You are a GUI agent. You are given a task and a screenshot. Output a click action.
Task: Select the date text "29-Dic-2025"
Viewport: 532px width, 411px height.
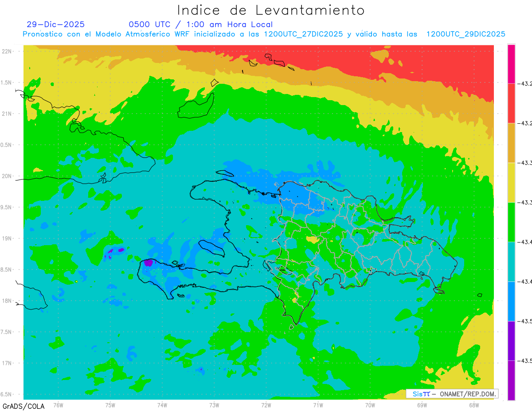pos(55,24)
